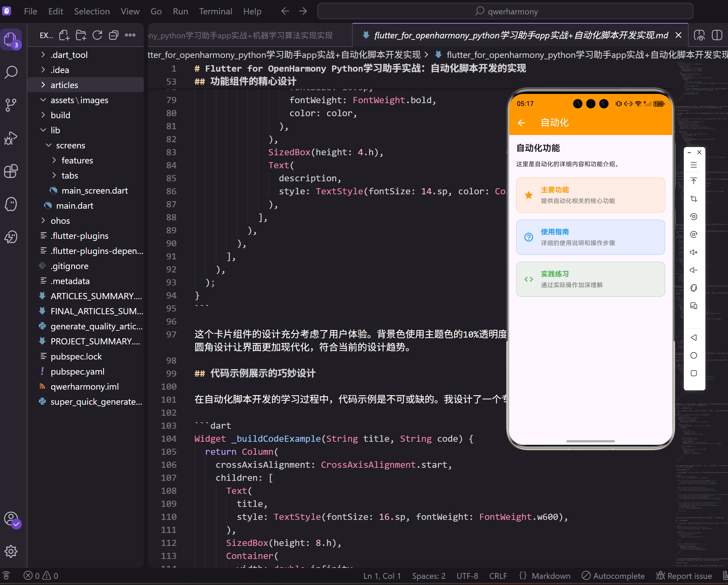The height and width of the screenshot is (585, 728).
Task: Click Refresh Explorer icon
Action: tap(97, 35)
